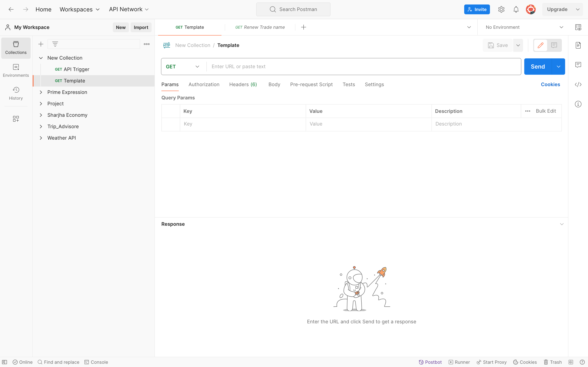This screenshot has width=588, height=367.
Task: Open the Postman Console
Action: (x=96, y=362)
